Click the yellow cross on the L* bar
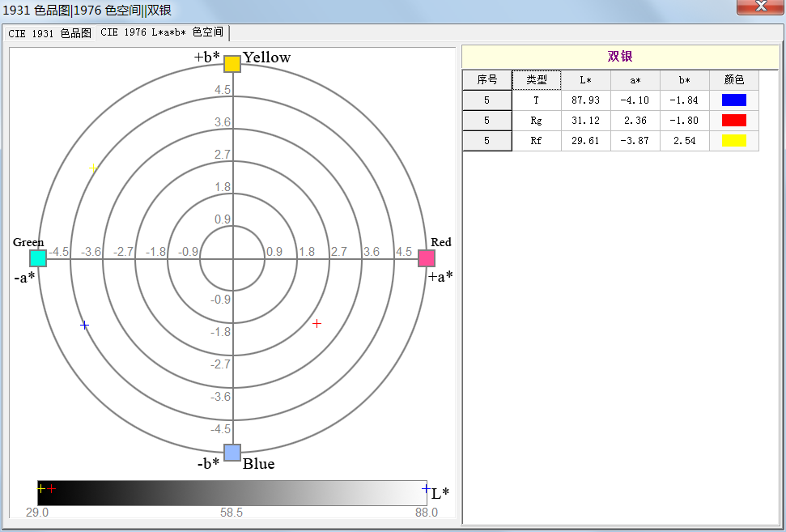The image size is (786, 532). click(41, 488)
